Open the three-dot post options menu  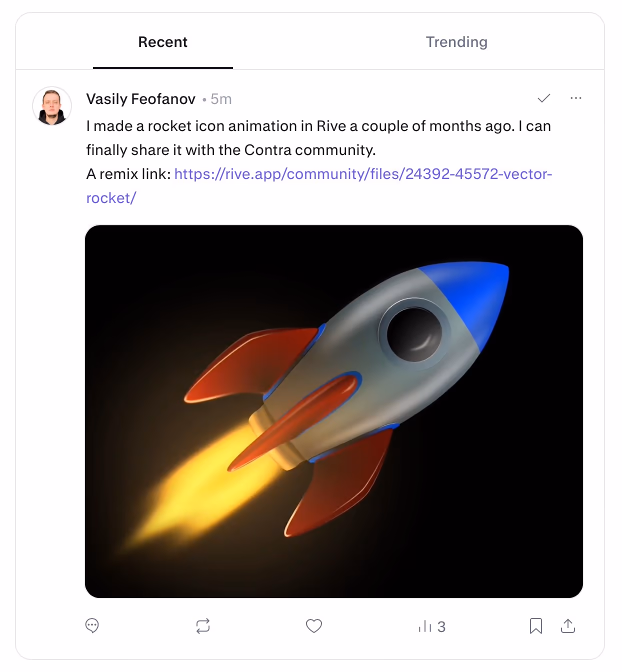(x=576, y=98)
